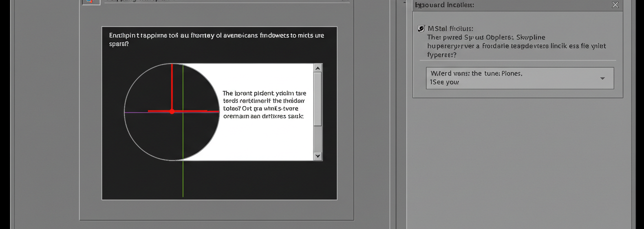Click the heading beginning 'Enchpin t tappirne tori'
Screen dimensions: 644x229
pyautogui.click(x=216, y=39)
